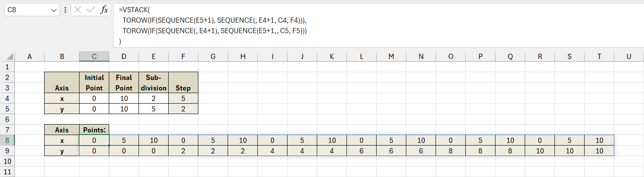The image size is (644, 177).
Task: Click the Initial Point header cell
Action: point(94,83)
